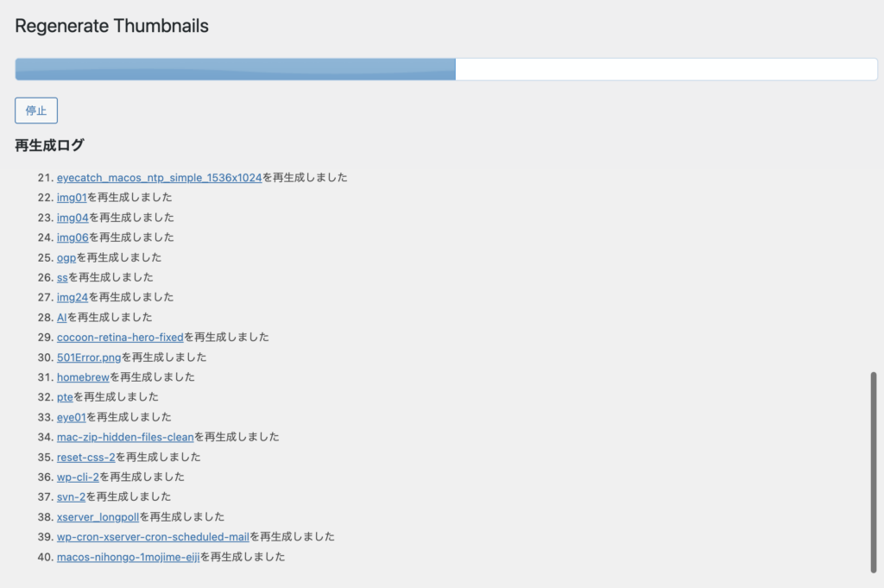Open the pte log link

(65, 396)
